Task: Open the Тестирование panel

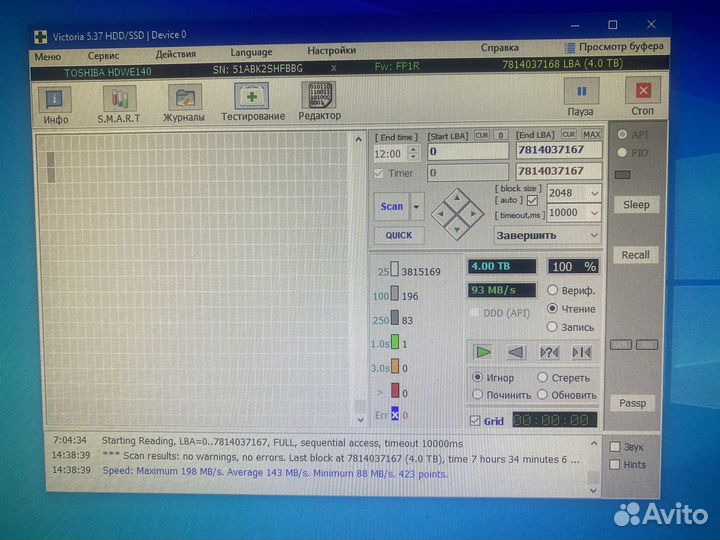Action: [x=252, y=96]
